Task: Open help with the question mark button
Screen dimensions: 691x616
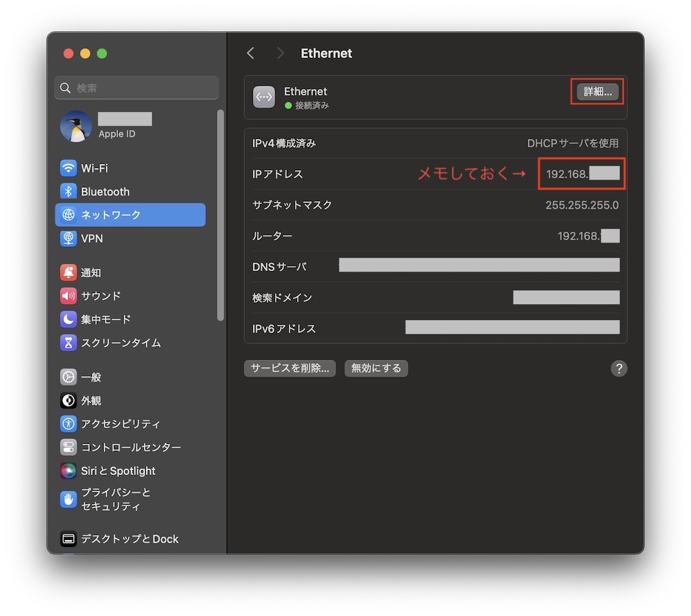Action: pos(618,368)
